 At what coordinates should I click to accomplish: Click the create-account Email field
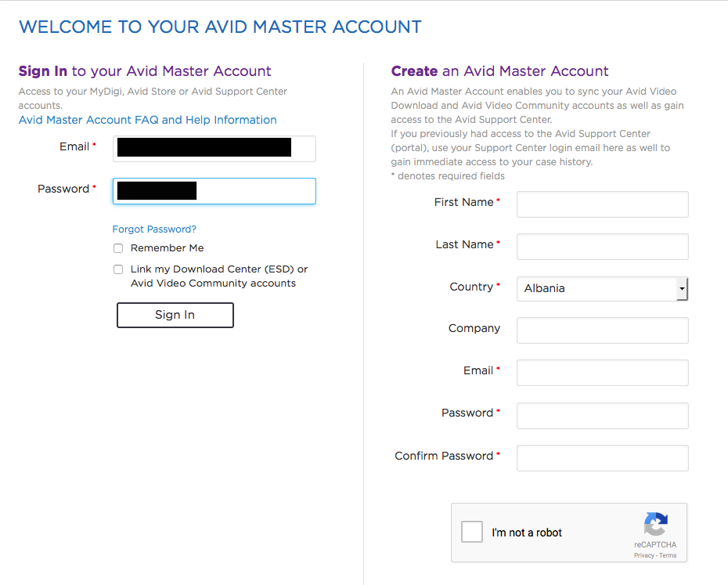point(602,373)
